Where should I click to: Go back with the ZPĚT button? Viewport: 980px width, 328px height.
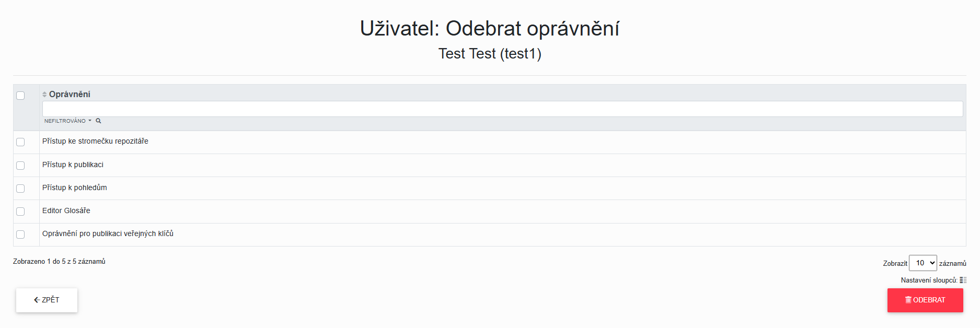(47, 300)
